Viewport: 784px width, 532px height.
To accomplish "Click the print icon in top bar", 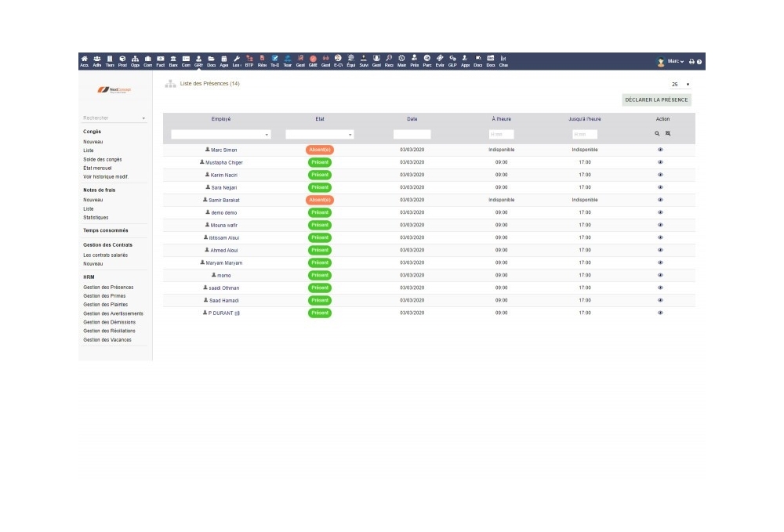I will pyautogui.click(x=691, y=61).
